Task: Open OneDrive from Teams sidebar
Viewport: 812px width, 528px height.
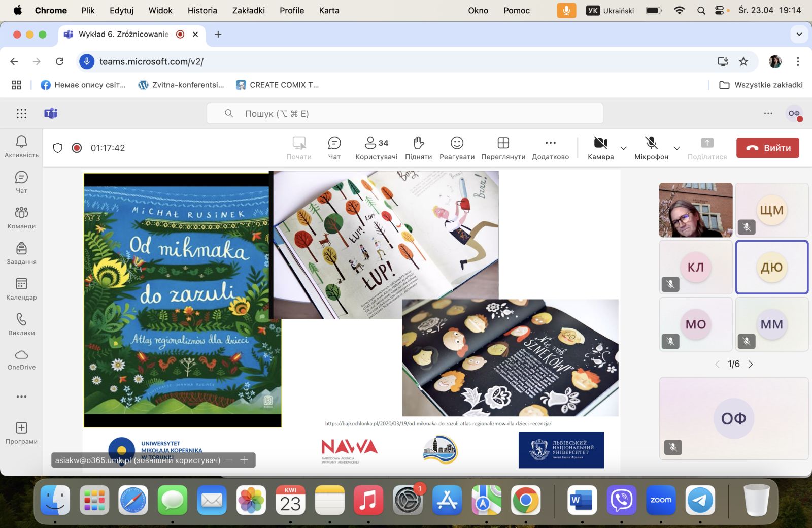Action: pos(21,359)
